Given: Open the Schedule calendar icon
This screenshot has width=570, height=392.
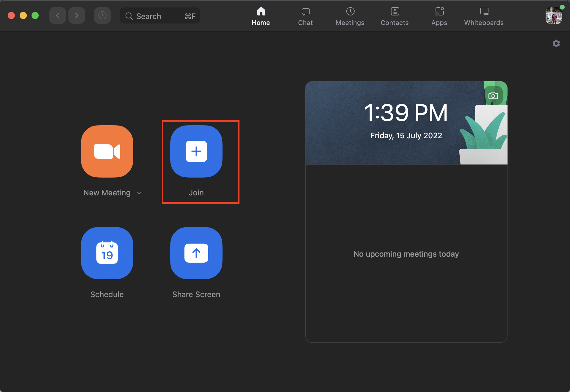Looking at the screenshot, I should pyautogui.click(x=107, y=253).
